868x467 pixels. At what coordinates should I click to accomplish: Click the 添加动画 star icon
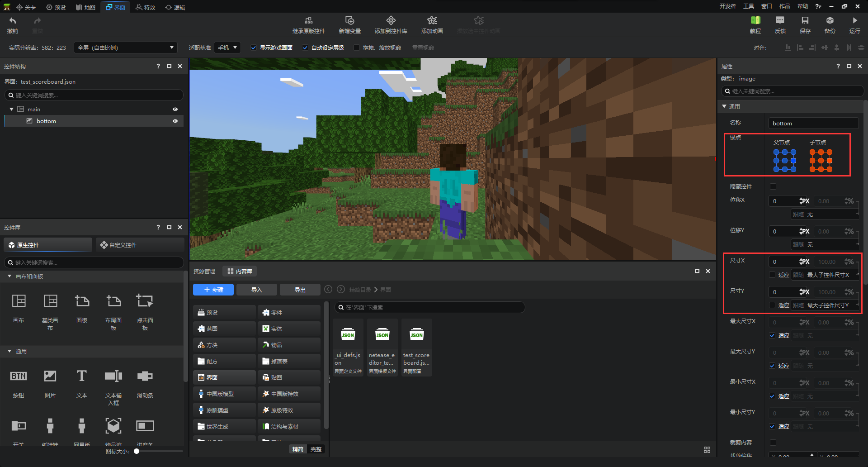click(x=432, y=20)
